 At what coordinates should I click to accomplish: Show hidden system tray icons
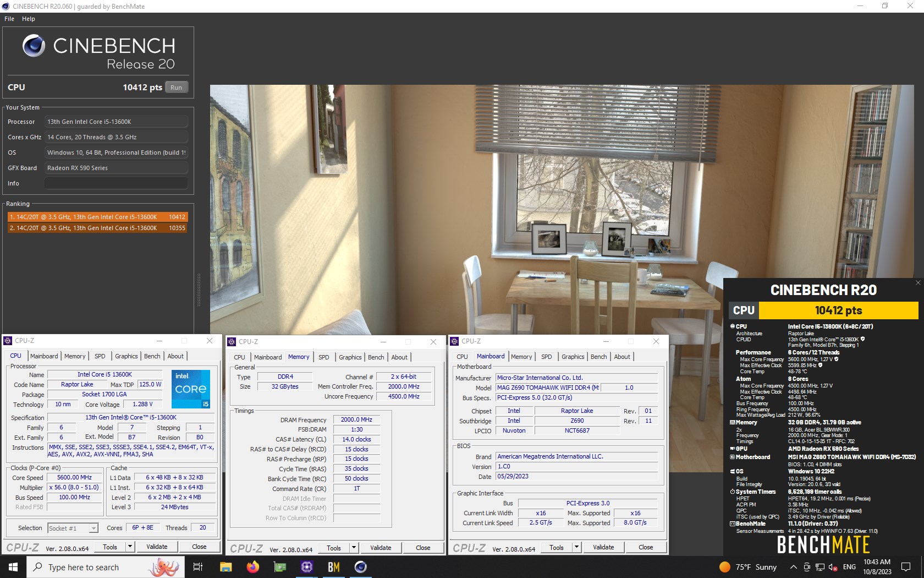coord(793,567)
